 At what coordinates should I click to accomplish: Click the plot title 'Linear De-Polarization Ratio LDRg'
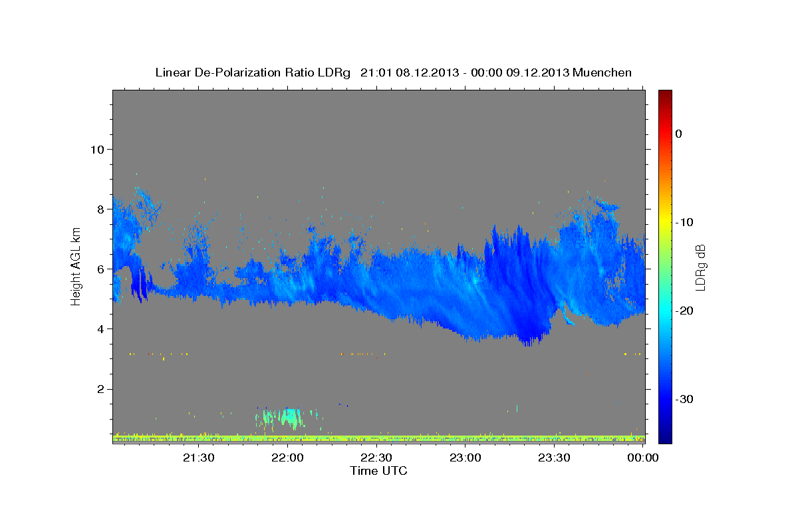(252, 72)
